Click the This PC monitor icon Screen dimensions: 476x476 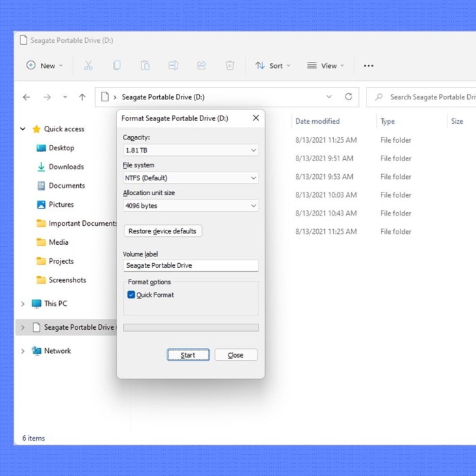(x=37, y=304)
